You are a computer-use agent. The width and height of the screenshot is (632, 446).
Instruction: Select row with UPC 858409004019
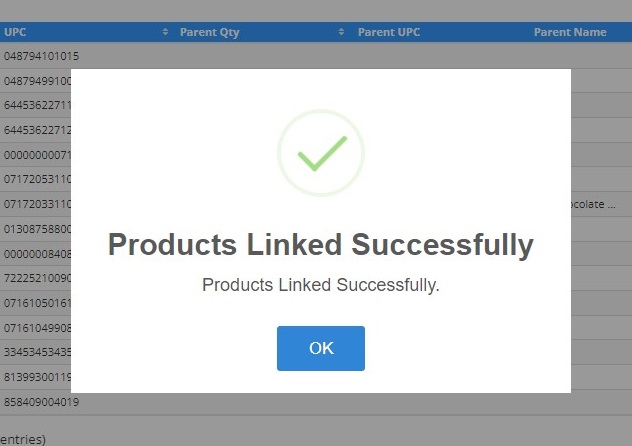pos(316,402)
